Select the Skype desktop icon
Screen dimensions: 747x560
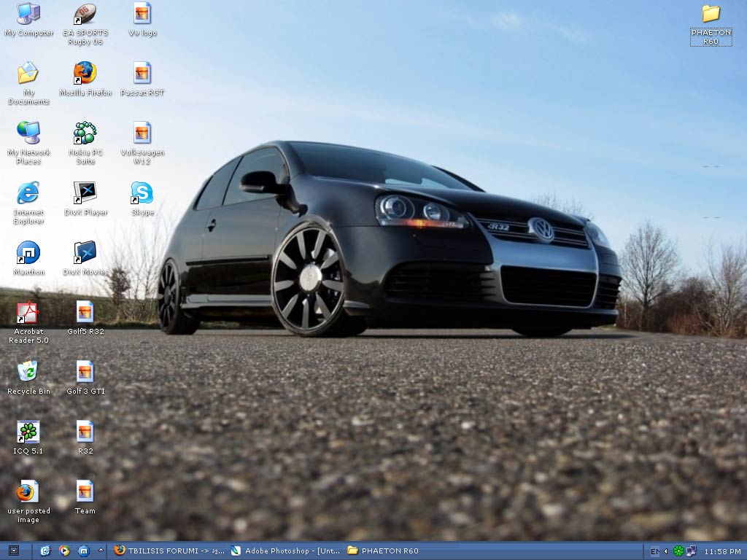142,193
